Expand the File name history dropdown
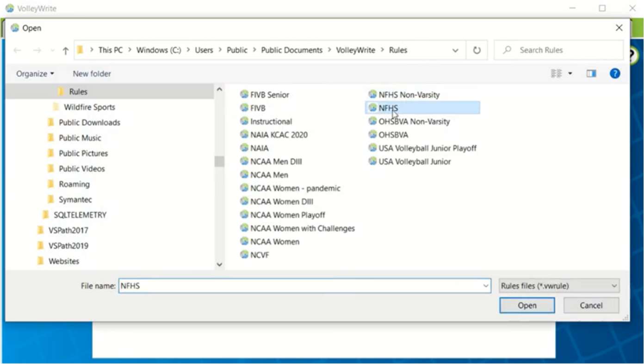This screenshot has width=644, height=364. coord(486,286)
